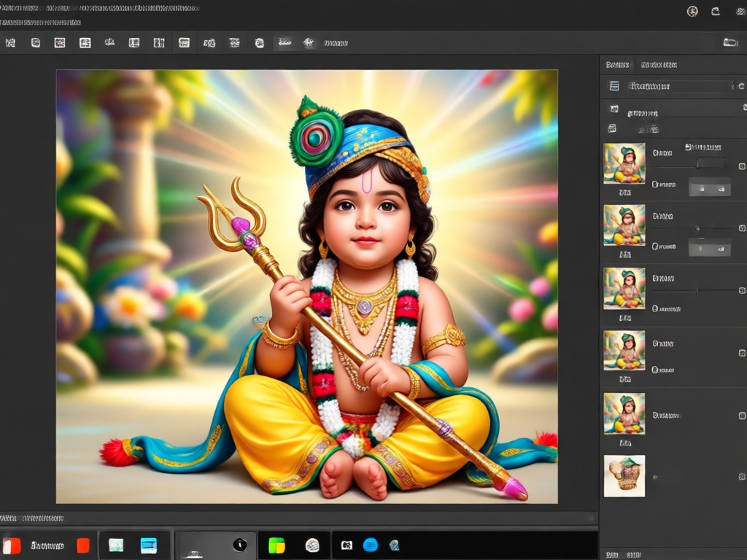Select the sixth pale thumbnail ending the panel list
747x560 pixels.
[x=624, y=476]
